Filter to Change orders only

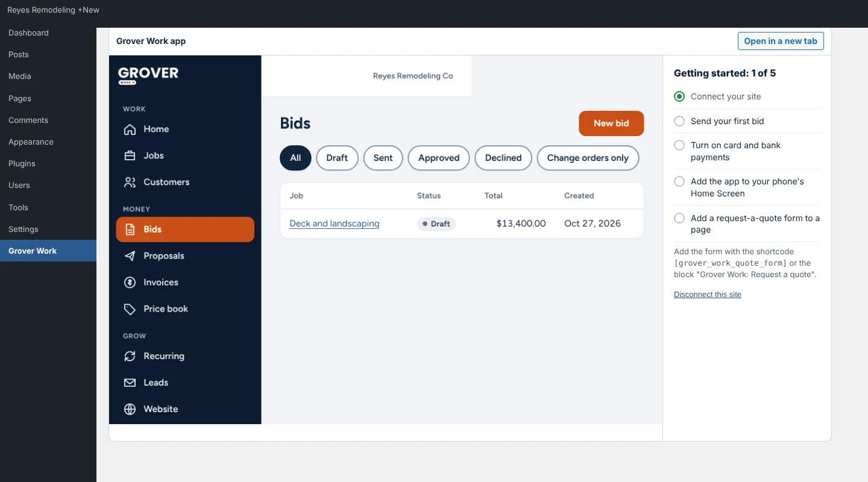(588, 158)
